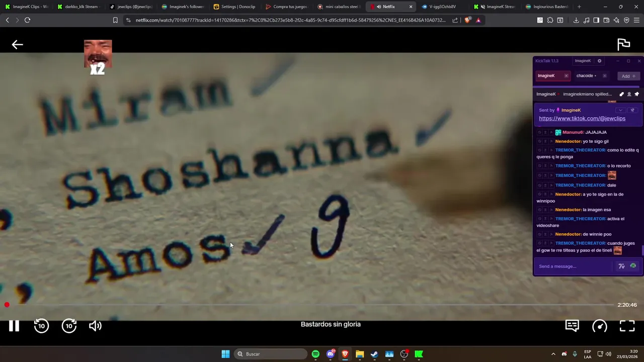Open 7TV emote picker
Screen dimensions: 644x362
(622, 266)
